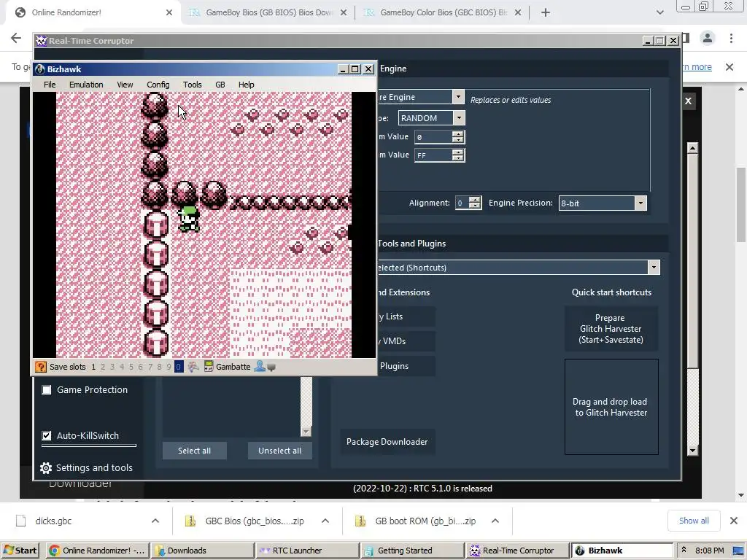The image size is (747, 560).
Task: Open the Chrome side panel icon
Action: (686, 38)
